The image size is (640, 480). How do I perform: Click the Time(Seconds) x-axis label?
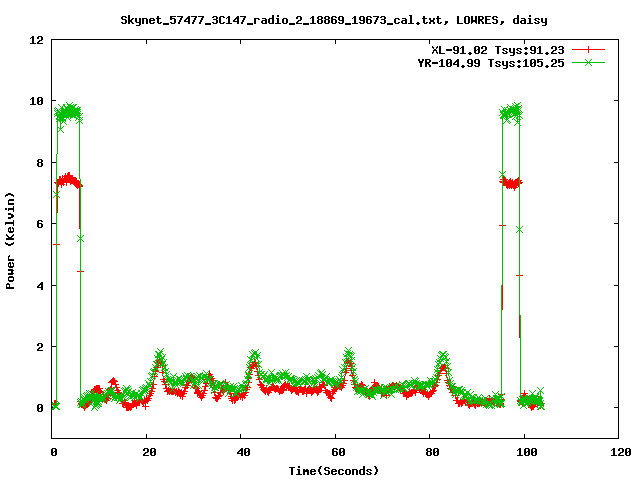pyautogui.click(x=333, y=471)
